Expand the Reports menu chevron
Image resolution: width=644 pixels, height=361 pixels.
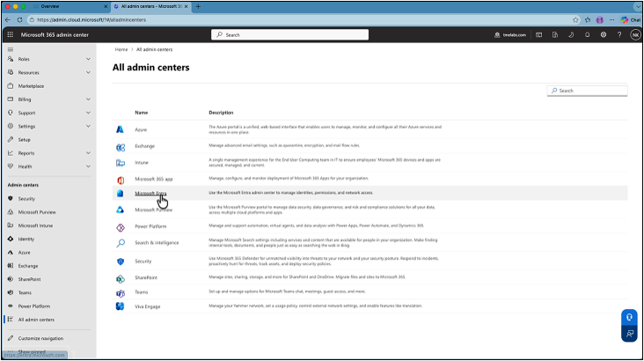(88, 153)
